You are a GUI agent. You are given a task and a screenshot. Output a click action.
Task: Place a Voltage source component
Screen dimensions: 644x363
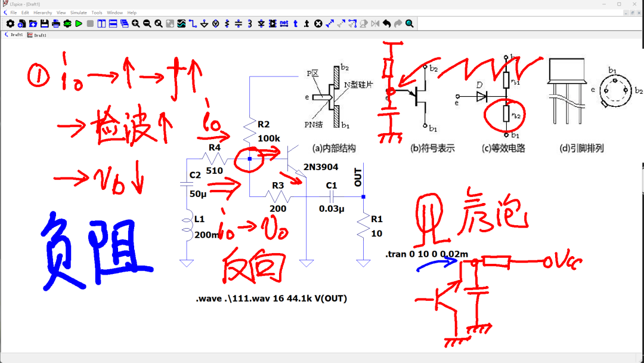216,24
